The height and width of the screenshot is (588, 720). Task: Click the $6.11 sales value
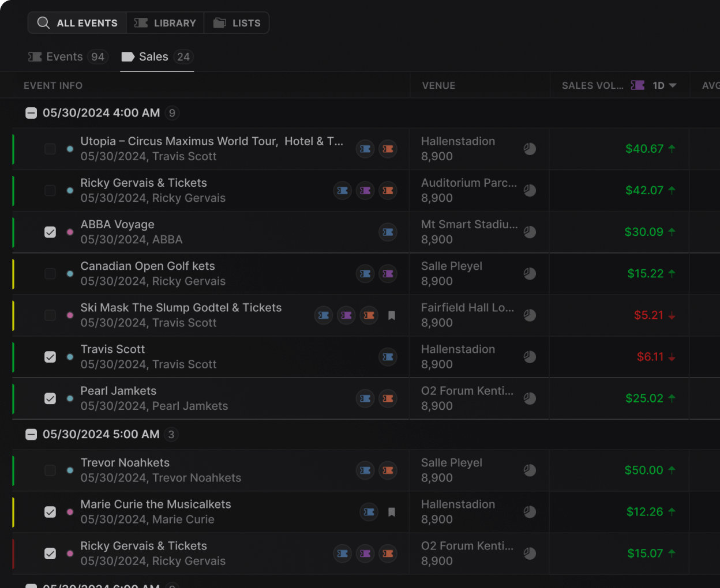point(650,357)
